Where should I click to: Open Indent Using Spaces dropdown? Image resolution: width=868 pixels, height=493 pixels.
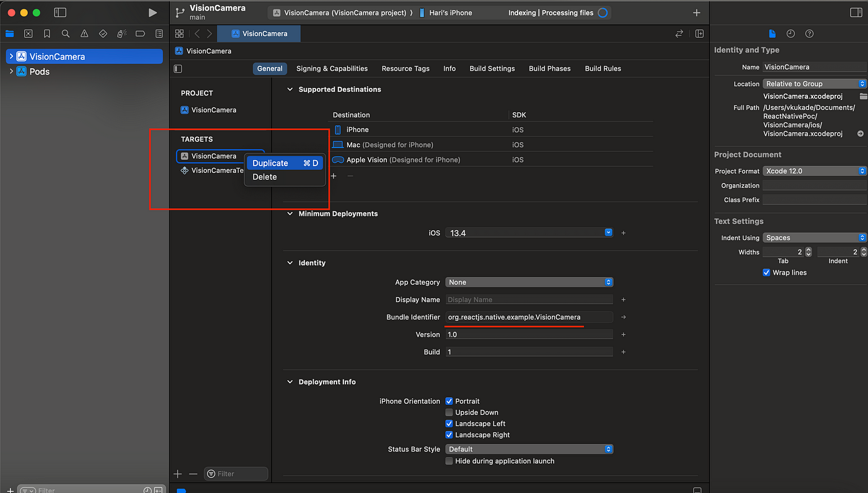click(x=815, y=238)
